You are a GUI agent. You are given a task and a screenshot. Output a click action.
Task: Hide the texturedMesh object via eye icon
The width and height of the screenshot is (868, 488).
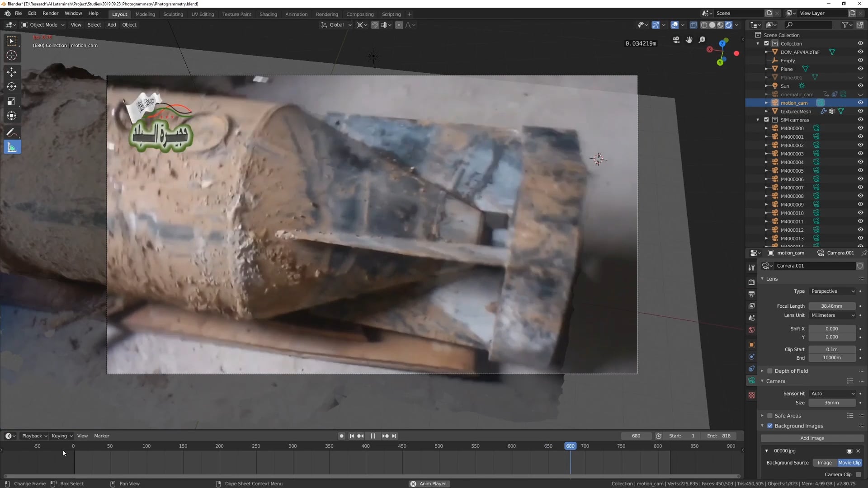(x=860, y=111)
